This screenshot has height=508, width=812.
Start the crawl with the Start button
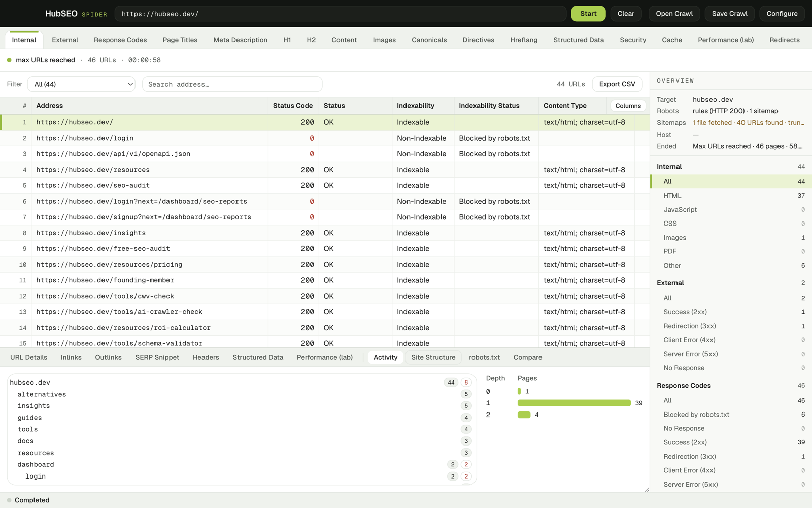click(588, 14)
